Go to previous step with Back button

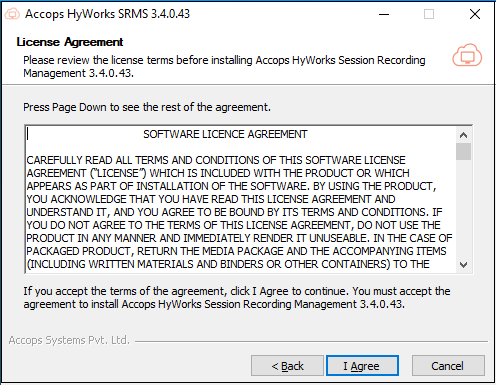point(287,366)
